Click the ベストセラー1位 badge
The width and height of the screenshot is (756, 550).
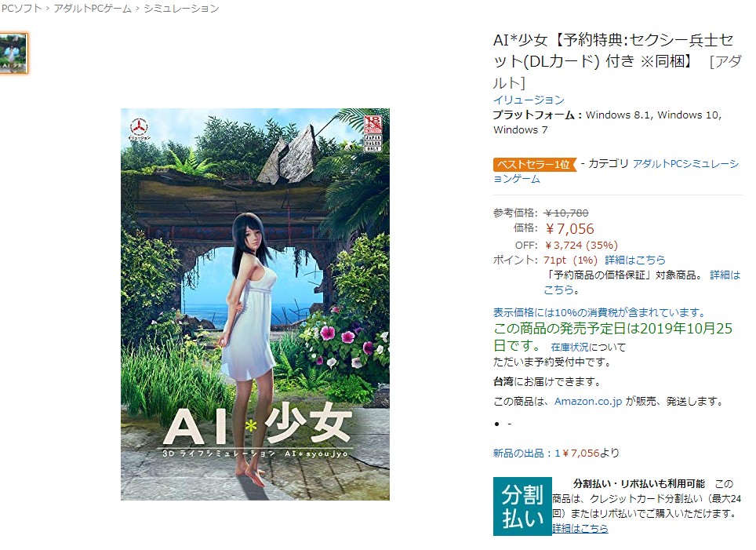534,165
